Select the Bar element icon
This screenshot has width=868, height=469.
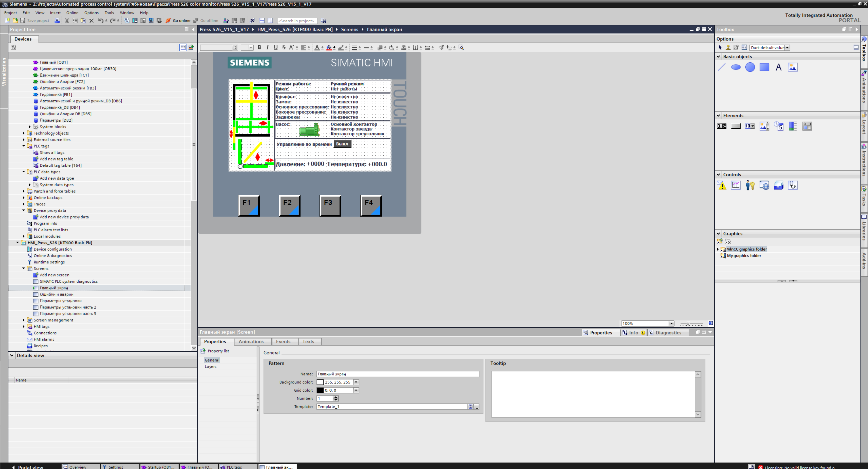pyautogui.click(x=792, y=126)
